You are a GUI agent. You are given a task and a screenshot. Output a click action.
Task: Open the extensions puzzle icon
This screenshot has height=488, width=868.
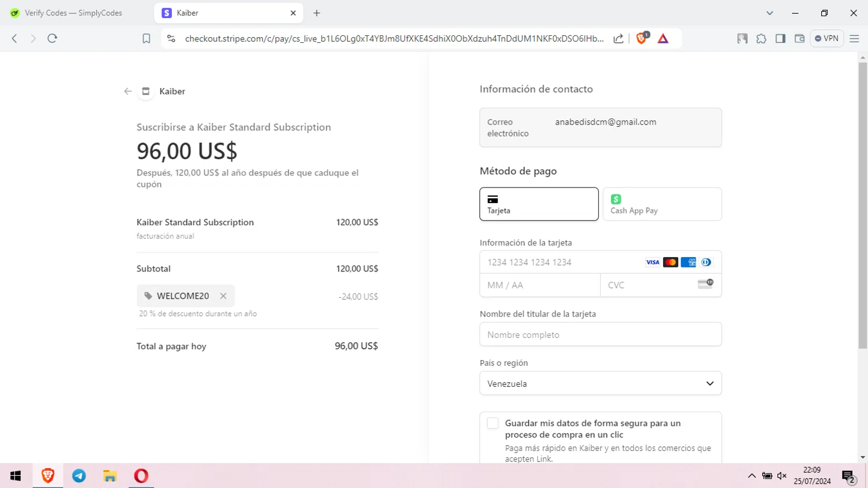coord(762,38)
